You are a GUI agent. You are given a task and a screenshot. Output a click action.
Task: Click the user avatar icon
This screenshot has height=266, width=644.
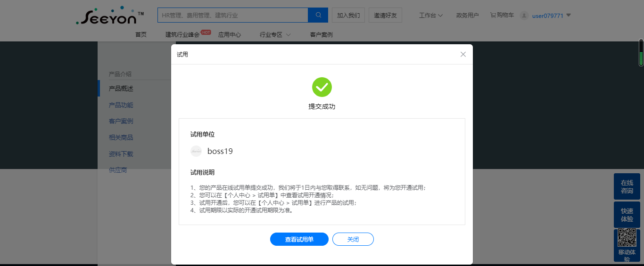pyautogui.click(x=524, y=16)
